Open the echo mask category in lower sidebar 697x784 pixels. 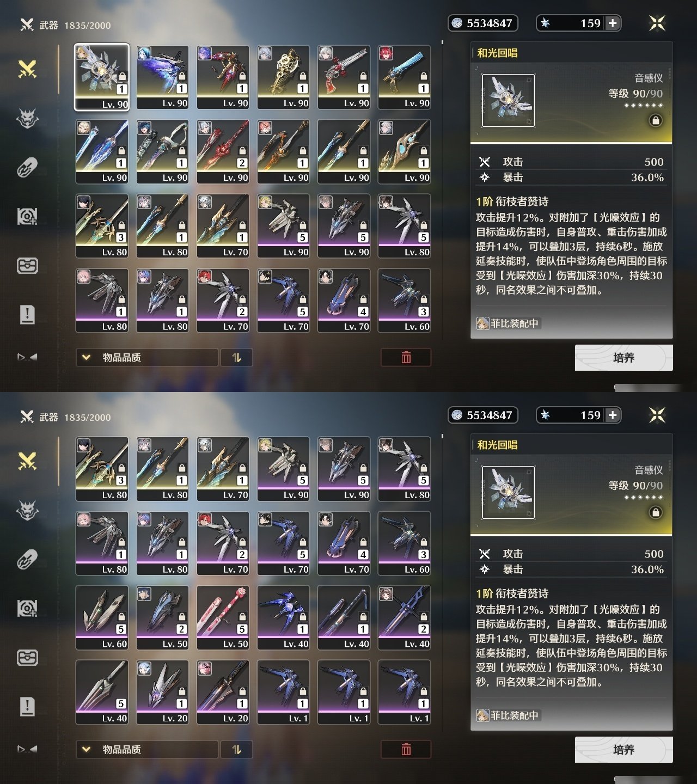coord(27,510)
